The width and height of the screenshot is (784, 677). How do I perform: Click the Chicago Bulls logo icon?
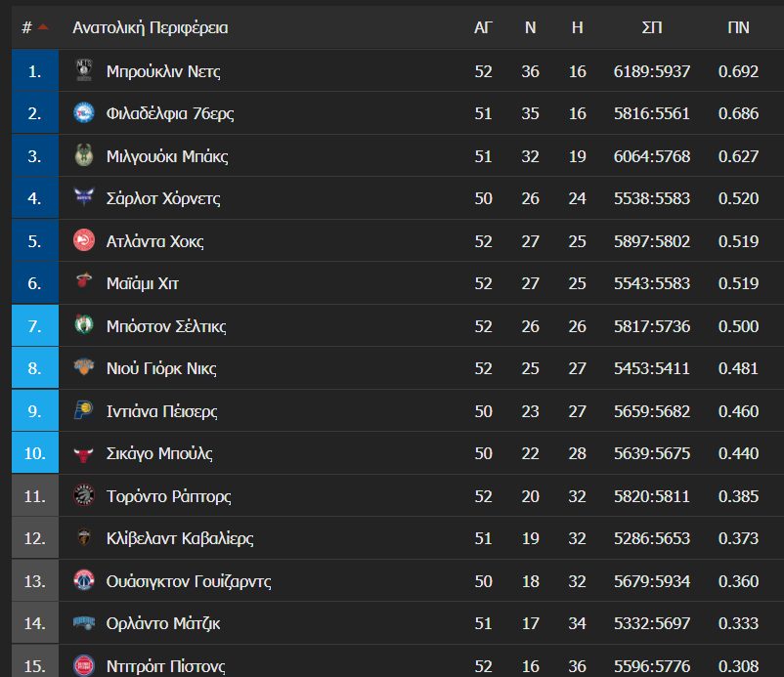click(x=84, y=453)
